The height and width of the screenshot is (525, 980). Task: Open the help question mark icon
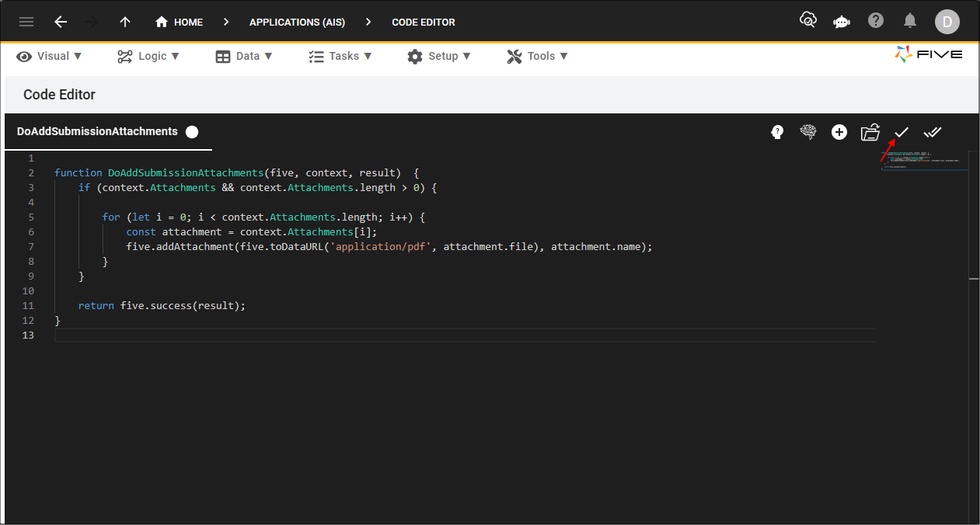pos(876,21)
